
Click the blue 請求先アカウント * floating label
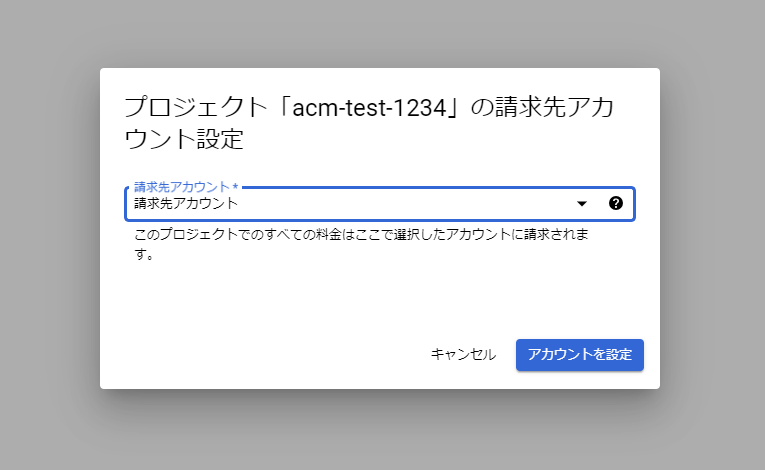coord(186,187)
